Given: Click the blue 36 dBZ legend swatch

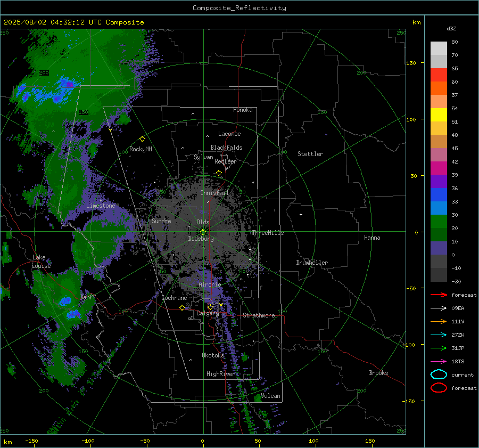Looking at the screenshot, I should pos(439,195).
